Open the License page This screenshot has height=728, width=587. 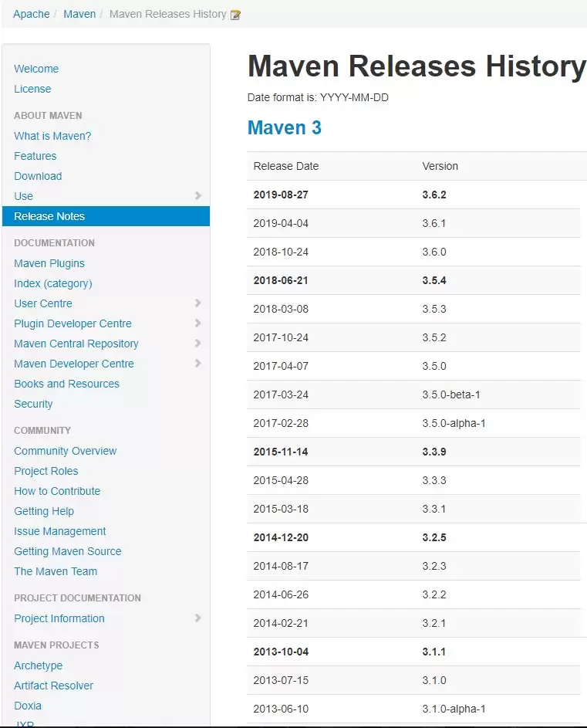pos(32,89)
